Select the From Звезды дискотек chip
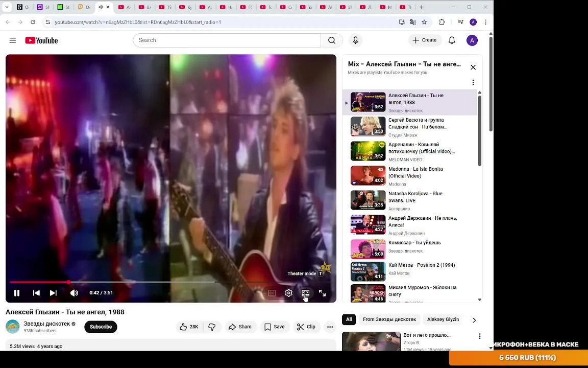Screen dimensions: 588x368 click(389, 319)
